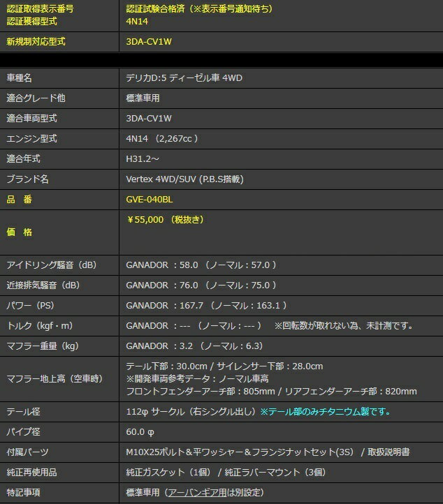Click the デリカD:5 ディーゼル車 4WD cell
Viewport: 443px width, 504px height.
184,77
